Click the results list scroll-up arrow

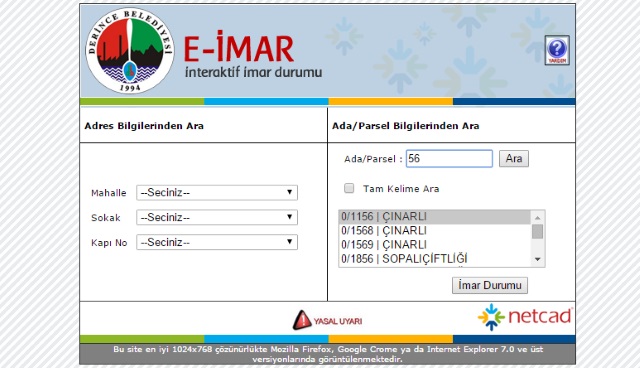tap(538, 217)
